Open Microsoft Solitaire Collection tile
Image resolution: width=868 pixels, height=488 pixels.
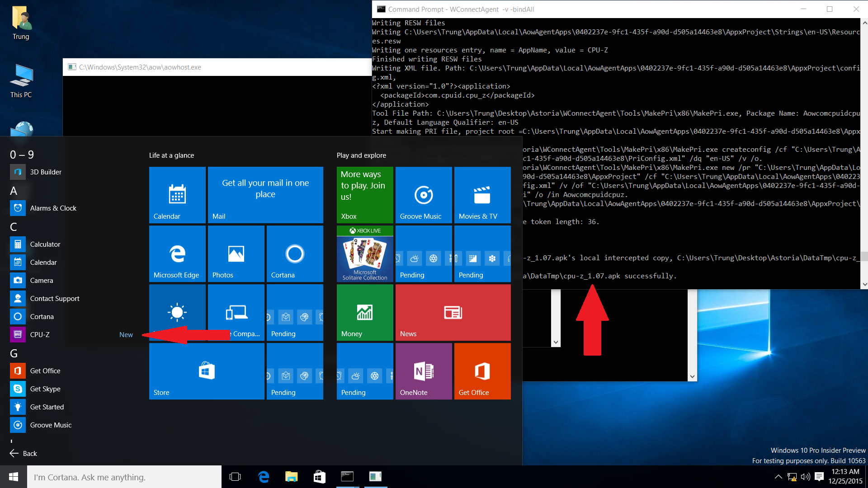(x=365, y=253)
